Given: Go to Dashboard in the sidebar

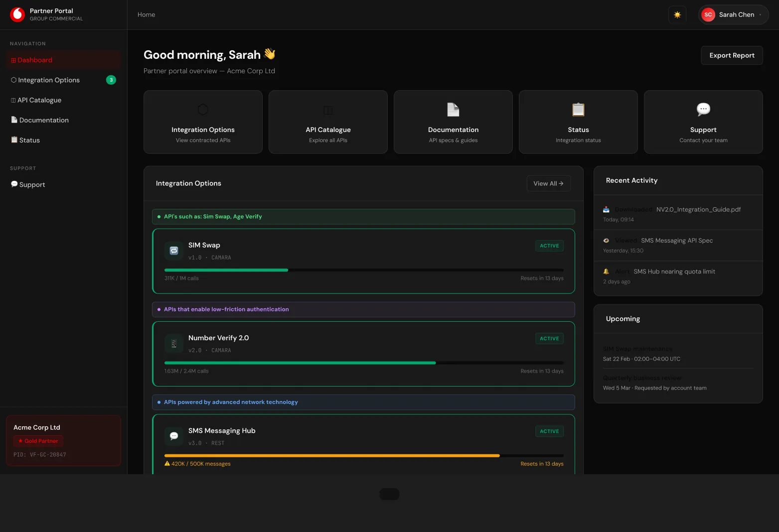Looking at the screenshot, I should (63, 60).
